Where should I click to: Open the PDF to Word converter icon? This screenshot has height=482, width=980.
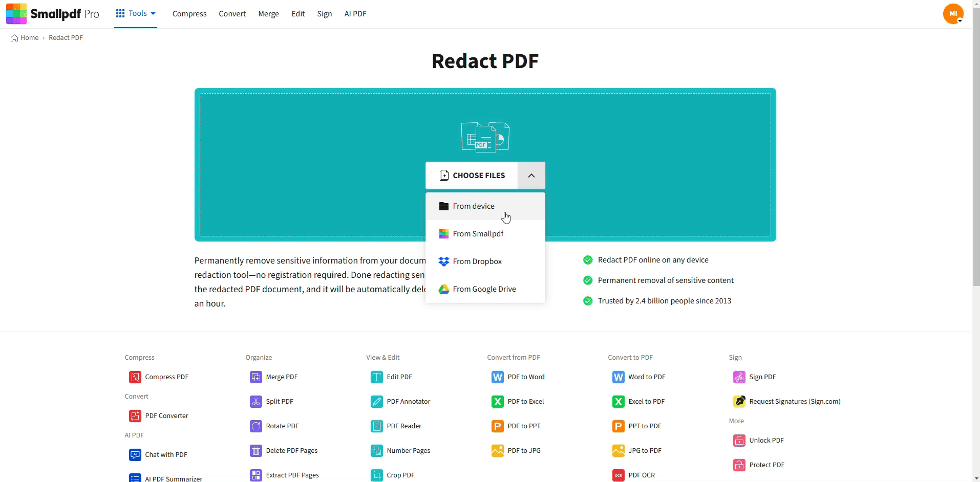(x=498, y=377)
